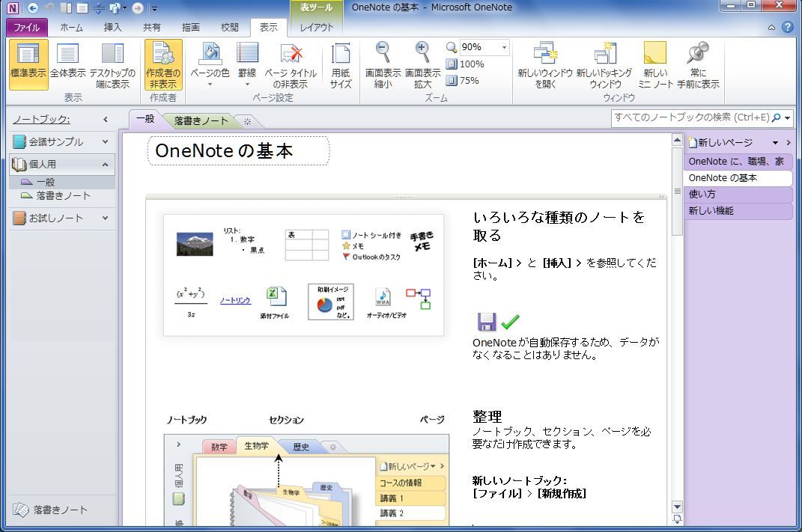Expand the お試しノート notebook
This screenshot has height=532, width=802.
pyautogui.click(x=105, y=218)
